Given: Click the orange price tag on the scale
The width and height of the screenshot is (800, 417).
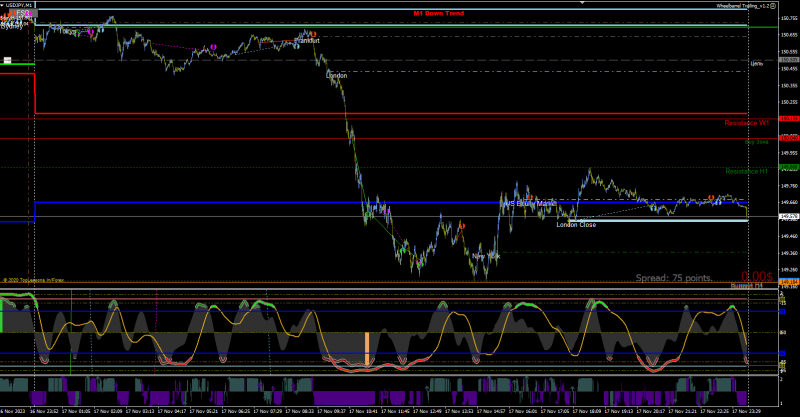Looking at the screenshot, I should pos(789,282).
